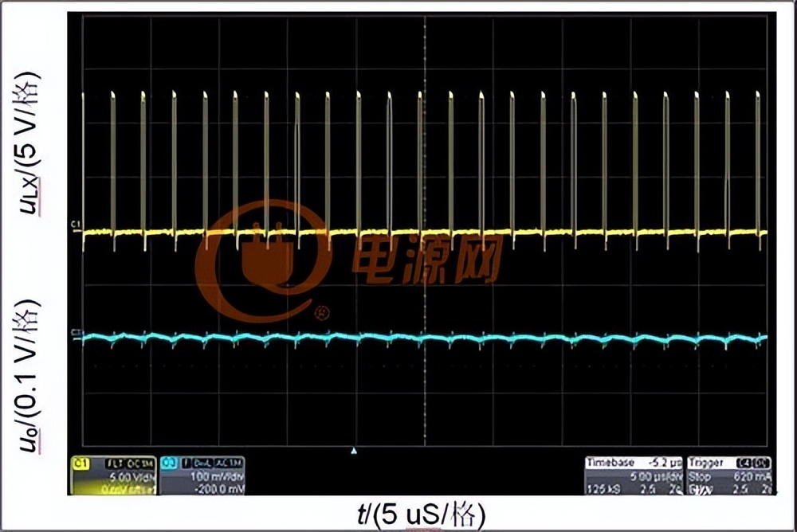This screenshot has width=797, height=532.
Task: Click the yellow C1 channel badge
Action: [80, 462]
